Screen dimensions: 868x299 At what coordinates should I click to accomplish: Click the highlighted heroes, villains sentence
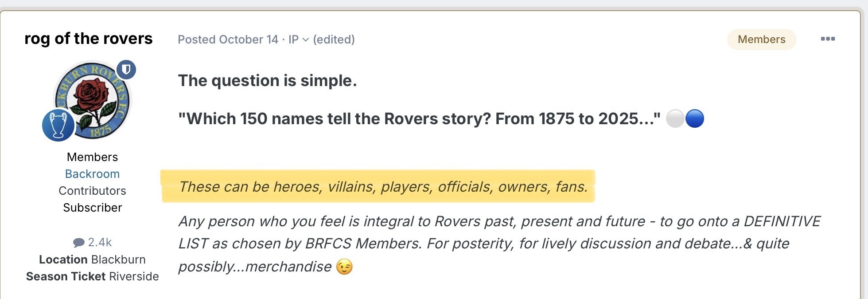383,187
